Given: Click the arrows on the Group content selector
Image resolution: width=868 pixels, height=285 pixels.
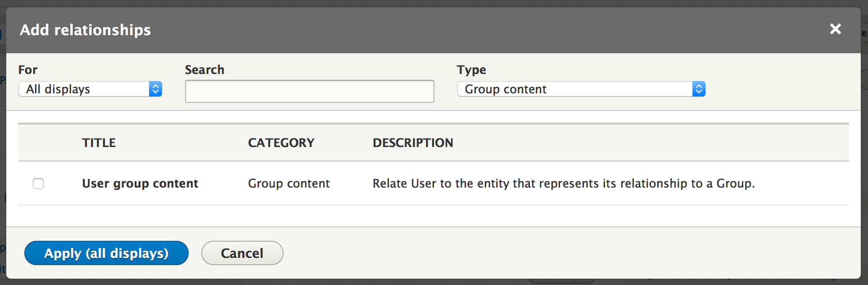Looking at the screenshot, I should (699, 89).
